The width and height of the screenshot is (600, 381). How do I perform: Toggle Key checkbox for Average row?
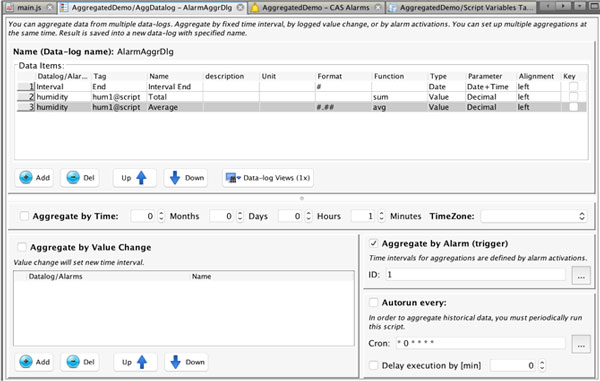pyautogui.click(x=573, y=107)
